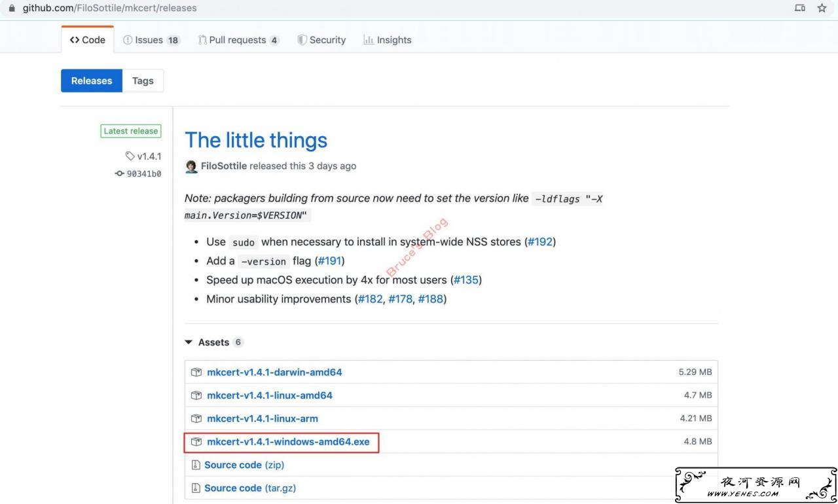Click the -version code snippet
838x504 pixels.
[x=264, y=261]
